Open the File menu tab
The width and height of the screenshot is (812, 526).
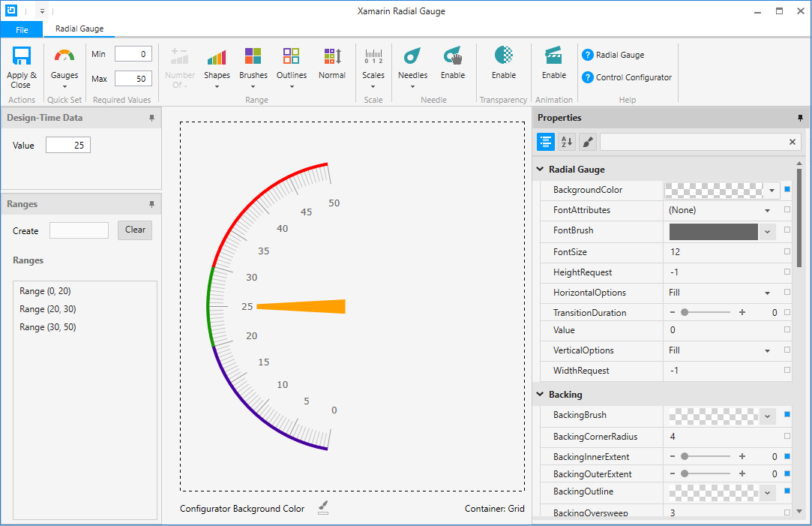click(x=22, y=29)
